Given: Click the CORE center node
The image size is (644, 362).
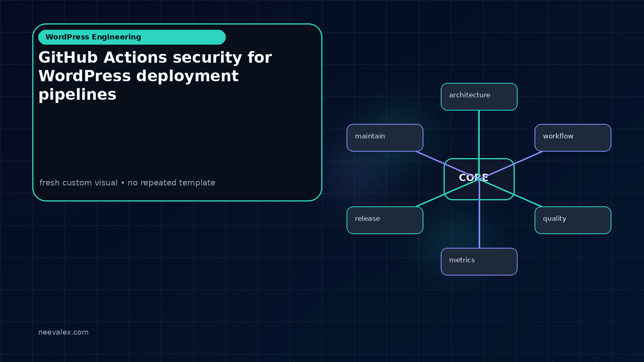Looking at the screenshot, I should click(479, 179).
